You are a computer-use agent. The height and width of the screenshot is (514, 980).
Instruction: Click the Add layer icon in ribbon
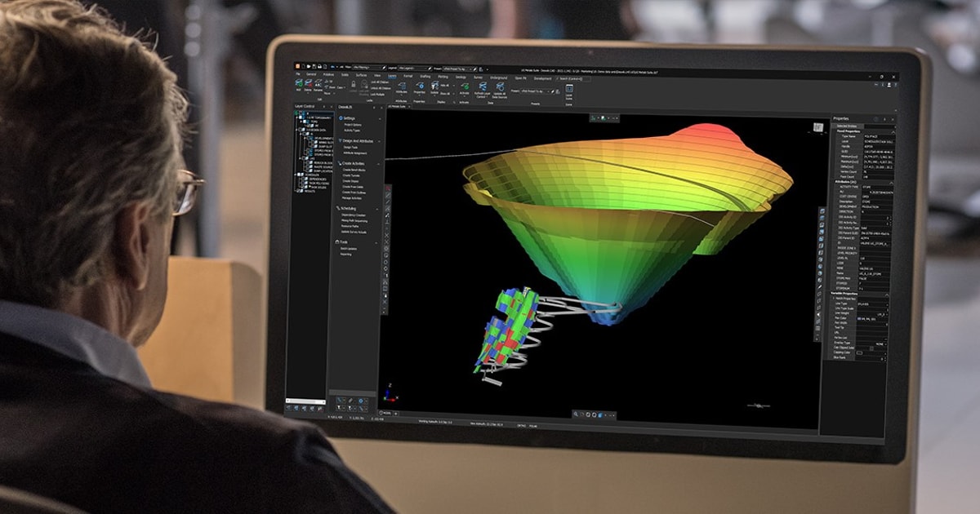point(299,82)
